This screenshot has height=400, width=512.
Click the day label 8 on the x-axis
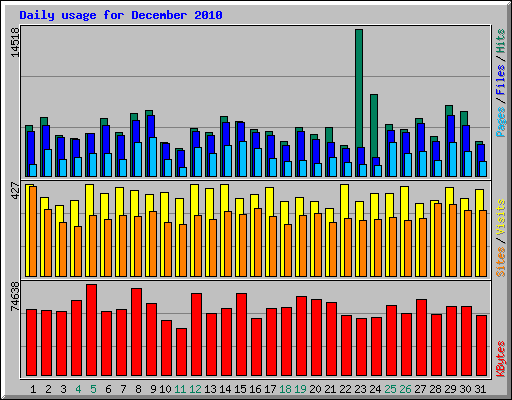[x=138, y=389]
